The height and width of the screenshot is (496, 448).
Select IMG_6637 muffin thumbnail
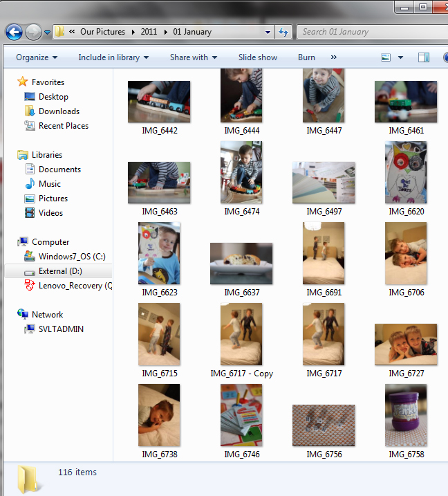(x=241, y=264)
